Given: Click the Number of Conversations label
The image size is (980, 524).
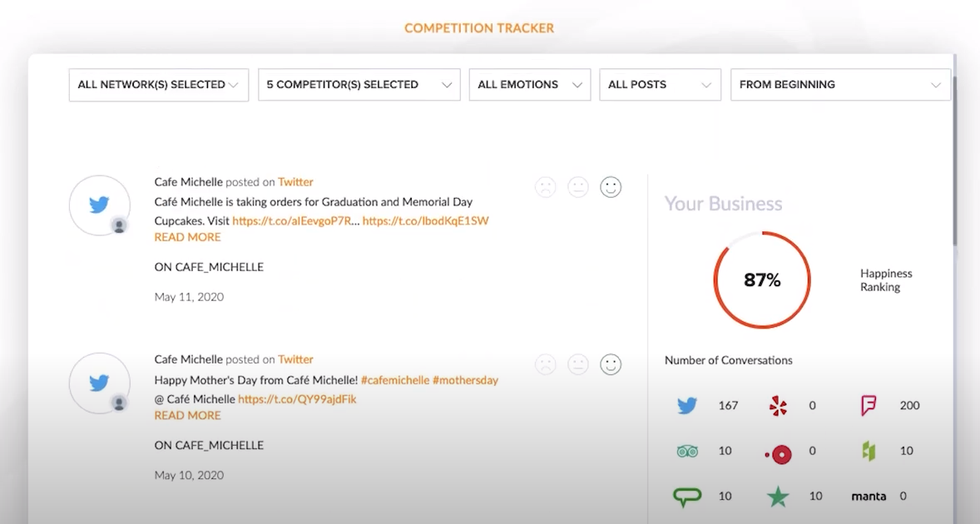Looking at the screenshot, I should [x=728, y=360].
